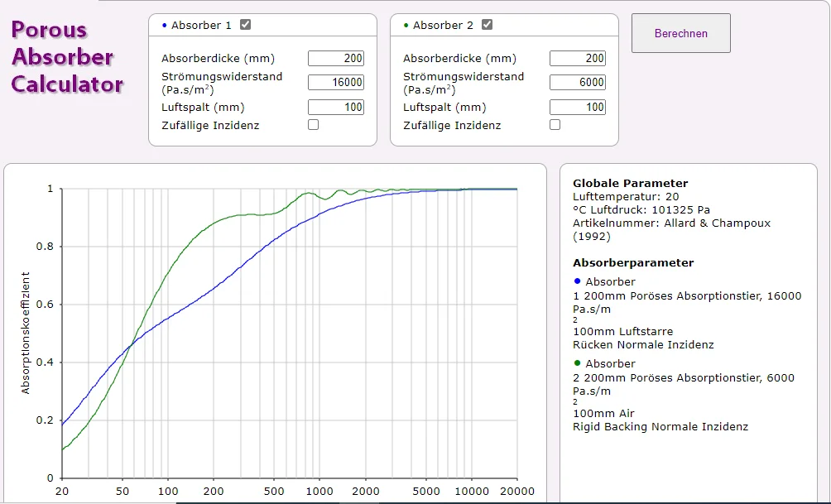
Task: Click the Absorptionskoeffizient axis label
Action: 26,333
